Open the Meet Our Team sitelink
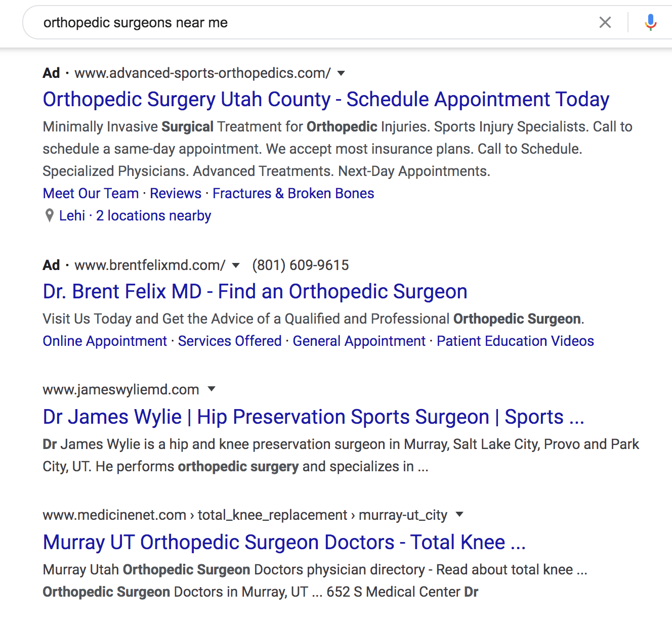Viewport: 672px width, 626px height. [x=91, y=194]
